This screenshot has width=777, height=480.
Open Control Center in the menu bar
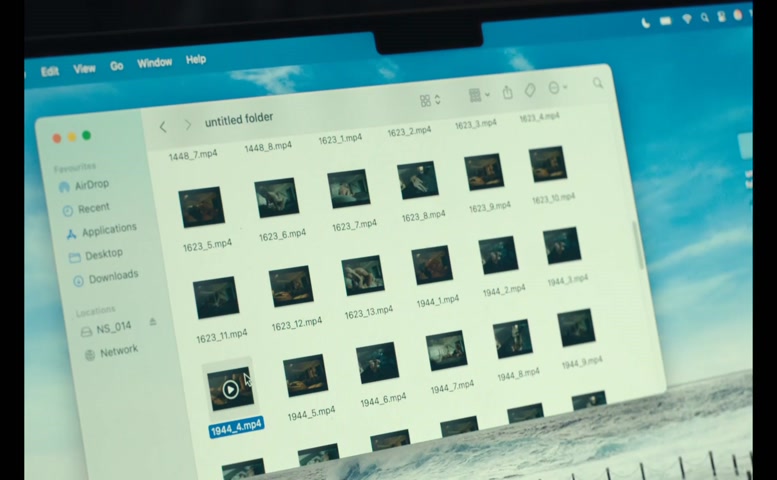point(721,17)
